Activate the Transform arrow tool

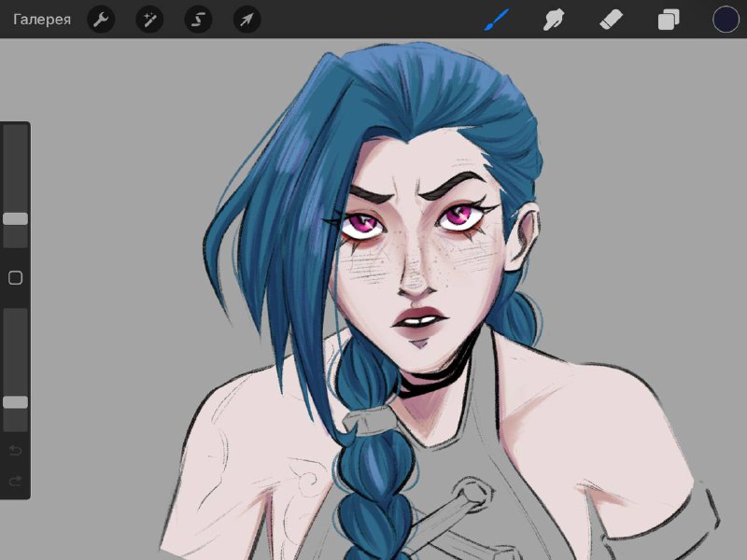coord(247,20)
